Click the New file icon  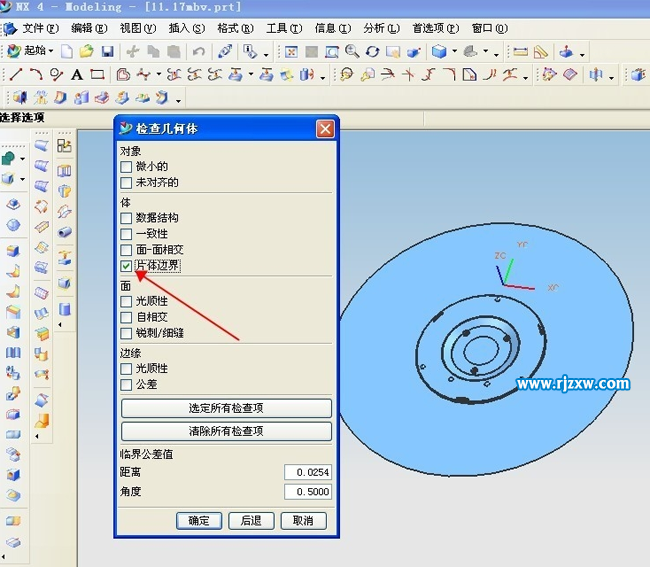point(66,51)
